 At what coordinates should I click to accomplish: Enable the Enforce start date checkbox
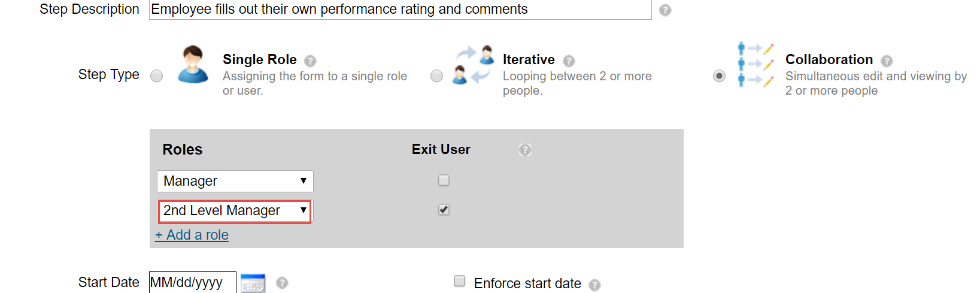460,281
